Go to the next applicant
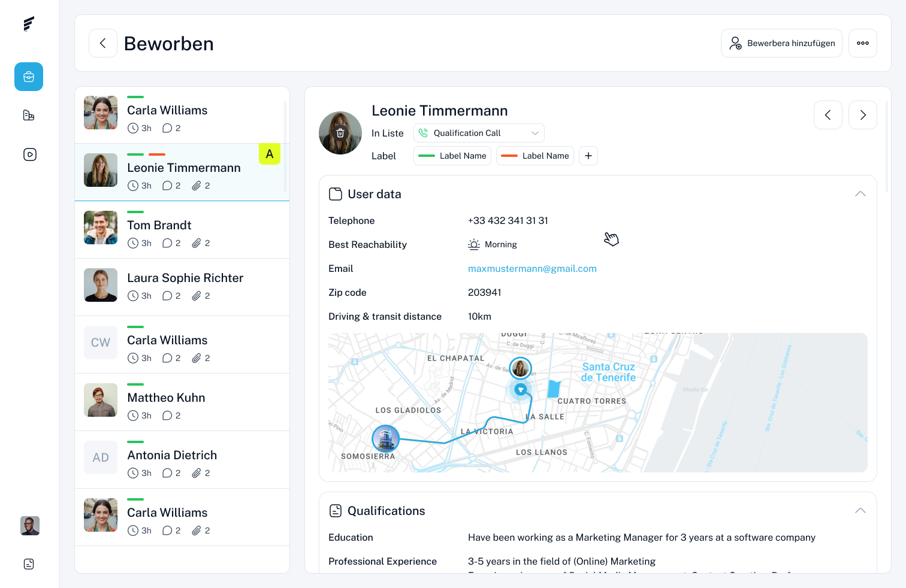The height and width of the screenshot is (588, 906). point(863,115)
